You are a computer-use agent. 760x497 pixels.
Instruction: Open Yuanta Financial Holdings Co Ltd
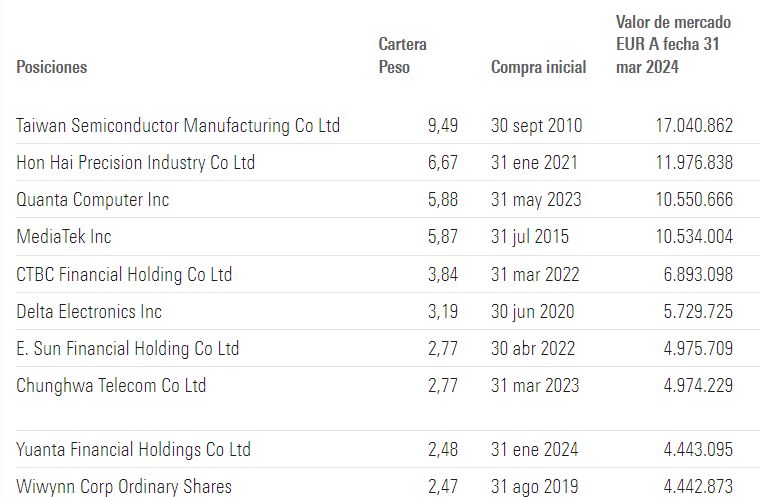[133, 450]
